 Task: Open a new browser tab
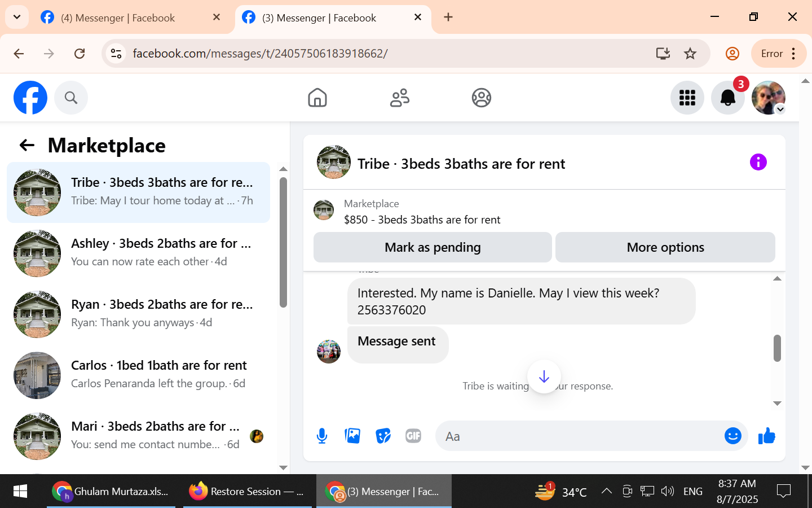(448, 17)
